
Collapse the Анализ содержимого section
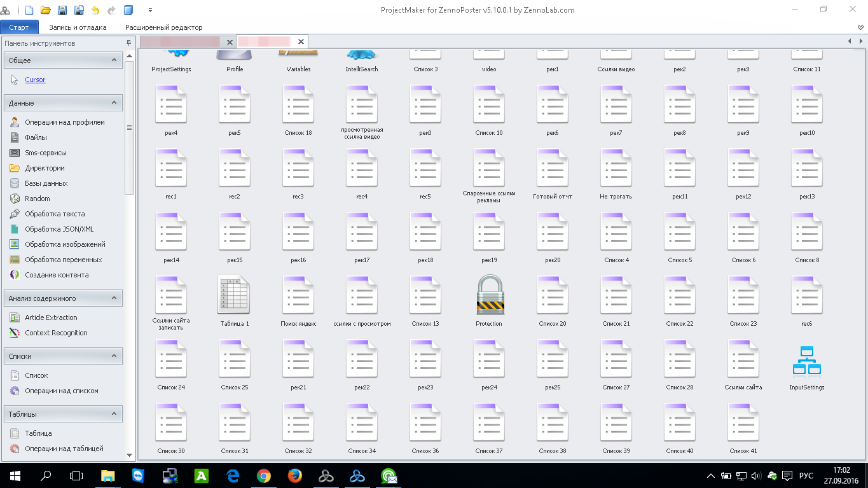(x=114, y=298)
